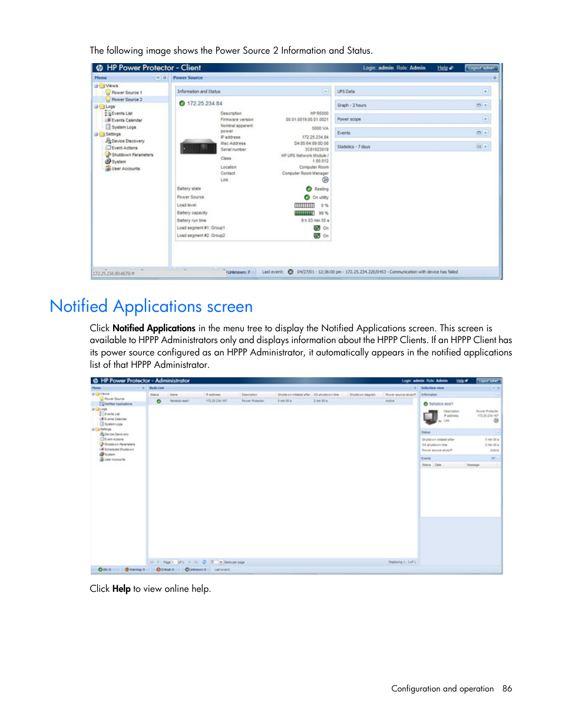Viewport: 562px width, 728px height.
Task: Click the Node List refresh icon
Action: pyautogui.click(x=204, y=562)
